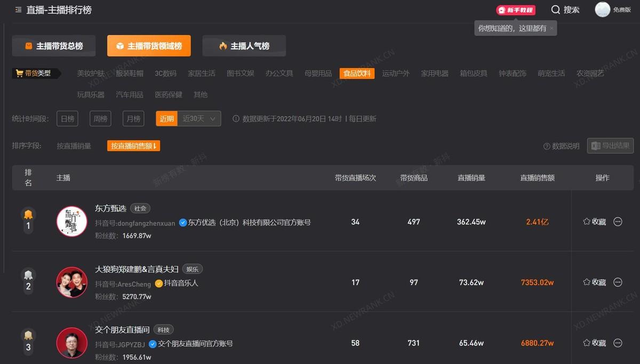Click the 新手教程 badge
The width and height of the screenshot is (640, 364).
pos(516,10)
